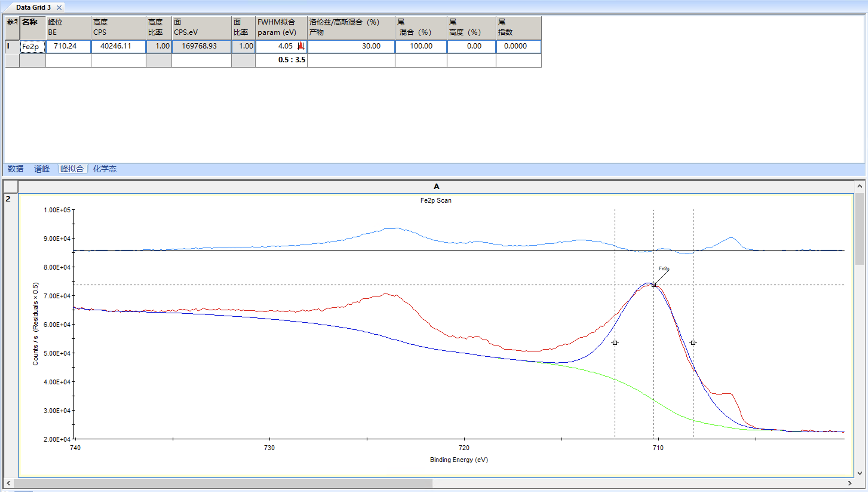Screen dimensions: 868x492
Task: Close the Data Grid 3 tab
Action: [x=59, y=7]
